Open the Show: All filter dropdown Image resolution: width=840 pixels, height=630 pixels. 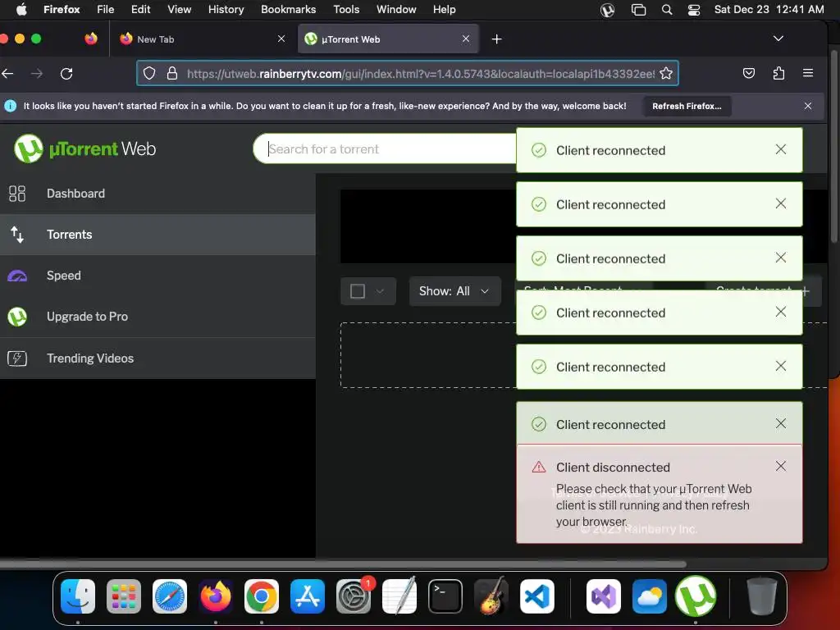pyautogui.click(x=454, y=291)
